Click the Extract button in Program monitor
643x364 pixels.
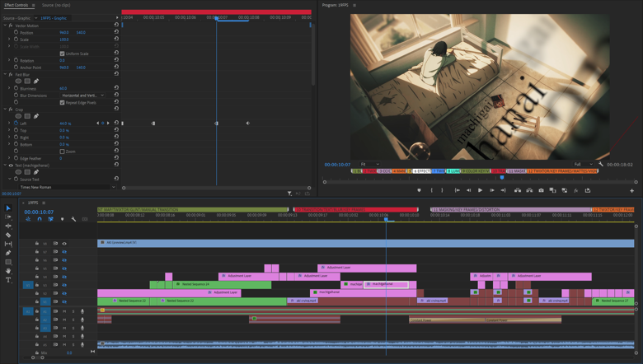click(x=529, y=190)
